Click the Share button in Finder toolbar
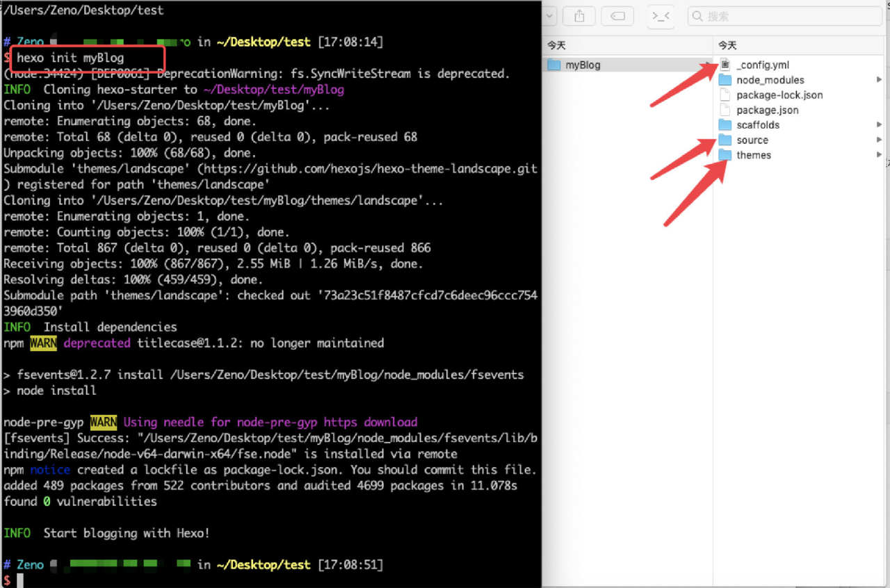 578,16
